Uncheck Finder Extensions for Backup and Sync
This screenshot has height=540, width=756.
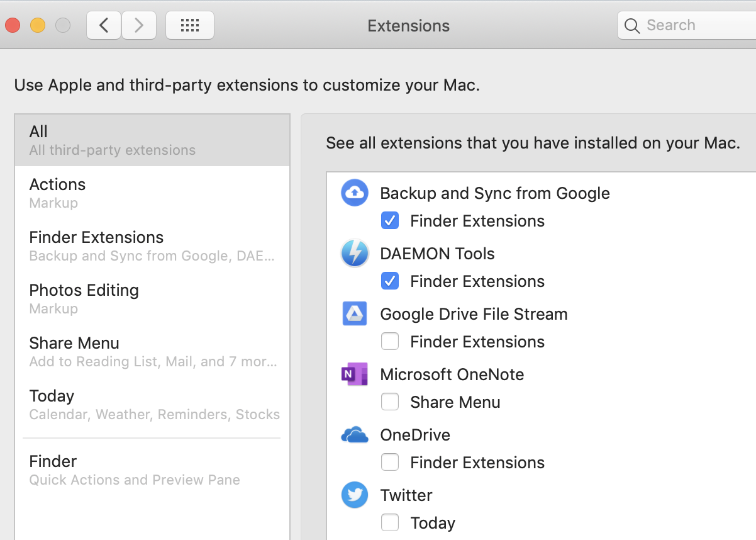pos(390,221)
